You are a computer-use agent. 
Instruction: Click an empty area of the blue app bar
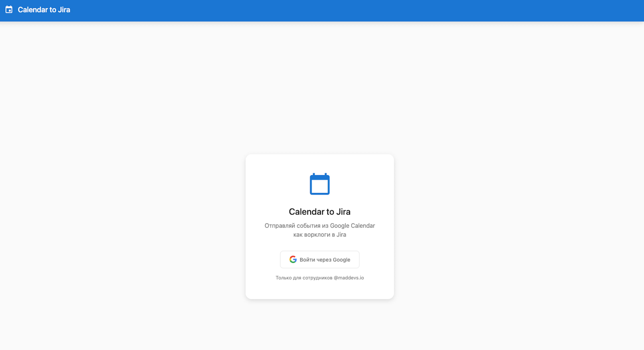(350, 11)
